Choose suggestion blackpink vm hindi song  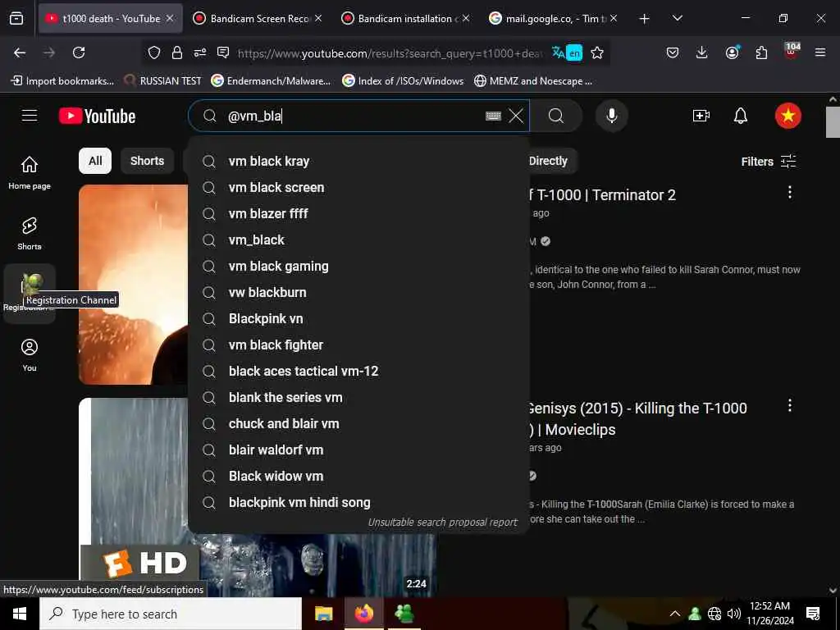[359, 503]
